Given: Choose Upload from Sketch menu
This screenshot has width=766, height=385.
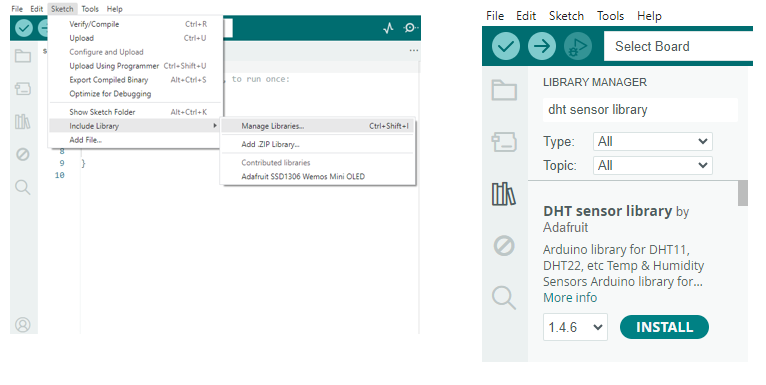Looking at the screenshot, I should [135, 38].
